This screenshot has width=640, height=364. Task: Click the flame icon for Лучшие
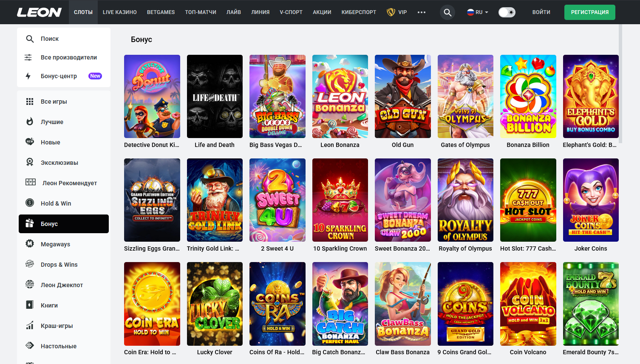point(30,122)
